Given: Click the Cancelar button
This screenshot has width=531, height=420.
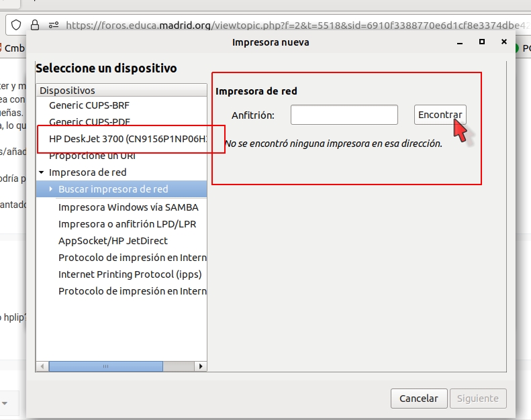Looking at the screenshot, I should point(418,399).
